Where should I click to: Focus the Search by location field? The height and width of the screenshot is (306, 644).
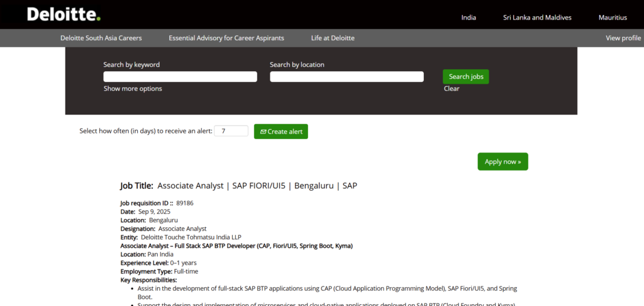(347, 77)
